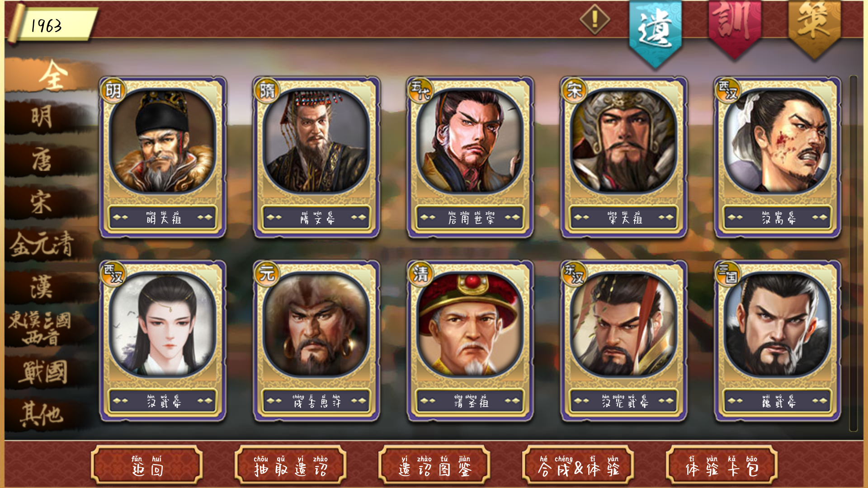Click the 合成&体验 button

tap(578, 465)
